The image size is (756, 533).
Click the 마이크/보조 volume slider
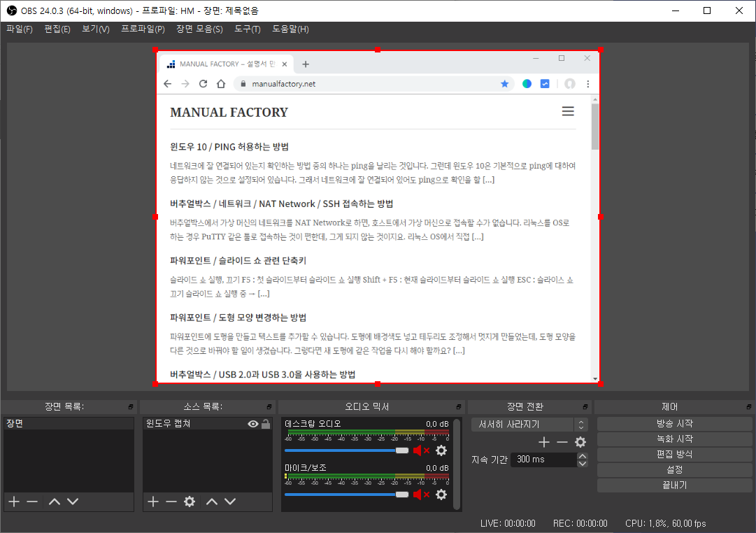coord(347,495)
